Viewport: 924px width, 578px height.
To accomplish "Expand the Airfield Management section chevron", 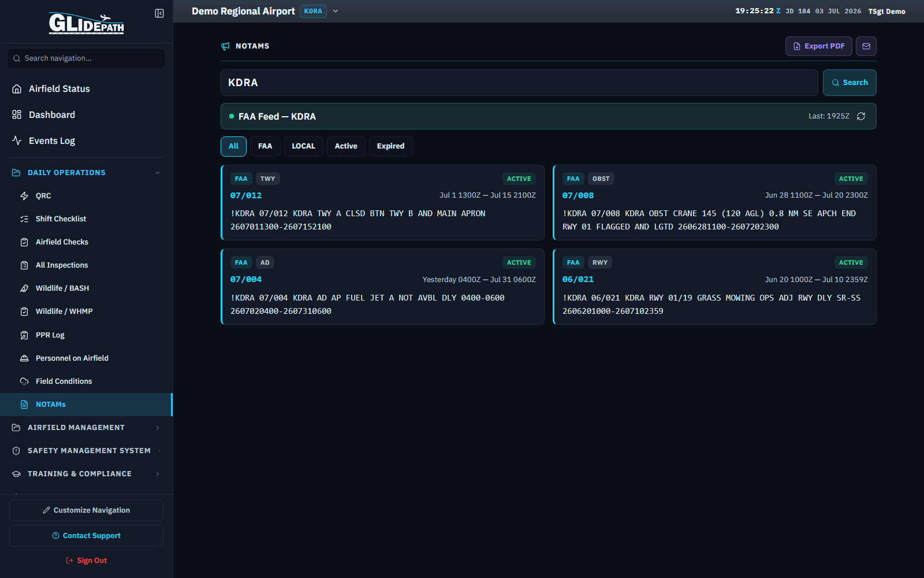I will click(x=158, y=428).
